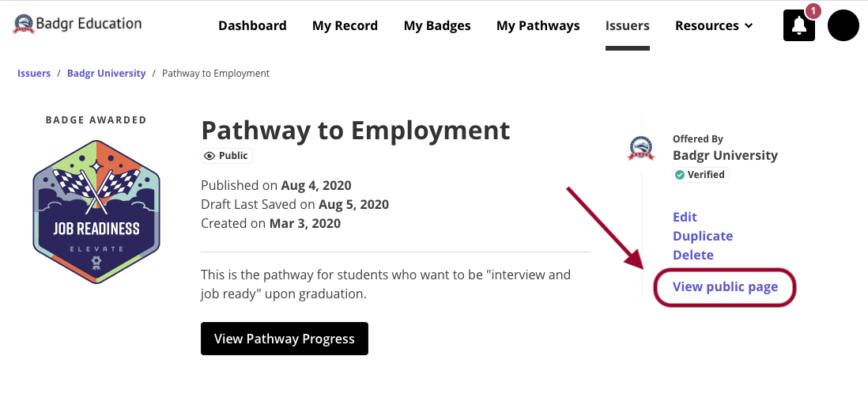Click the Badgr University issuer logo
868x394 pixels.
(x=640, y=148)
